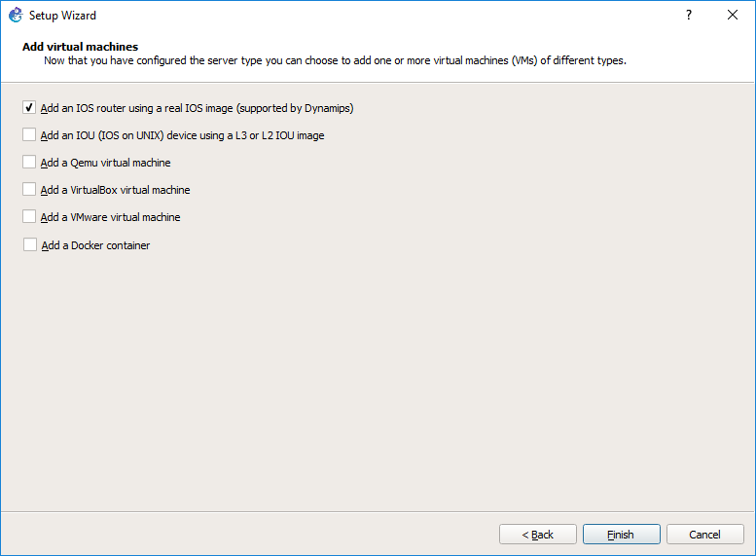
Task: Enable the IOU device checkbox
Action: tap(29, 134)
